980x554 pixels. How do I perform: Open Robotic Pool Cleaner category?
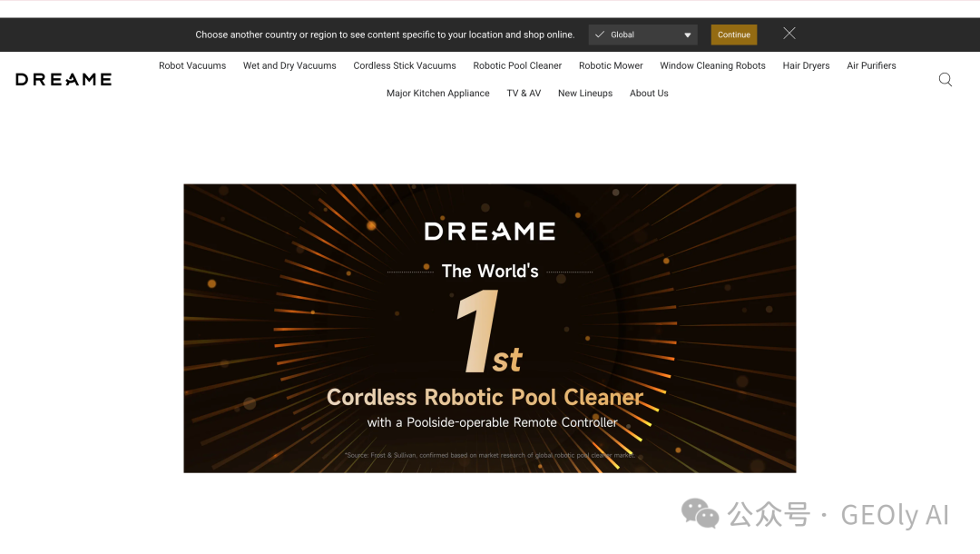[517, 65]
